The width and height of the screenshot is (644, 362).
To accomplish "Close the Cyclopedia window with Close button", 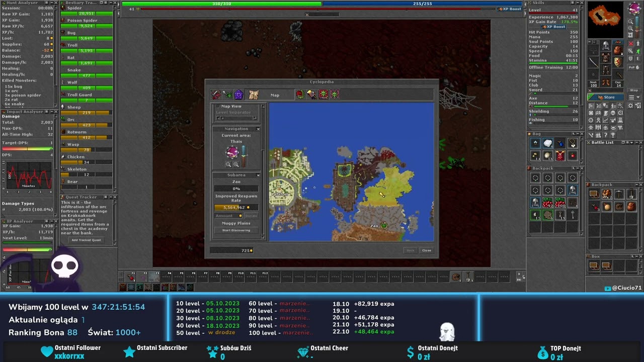I will [x=427, y=250].
